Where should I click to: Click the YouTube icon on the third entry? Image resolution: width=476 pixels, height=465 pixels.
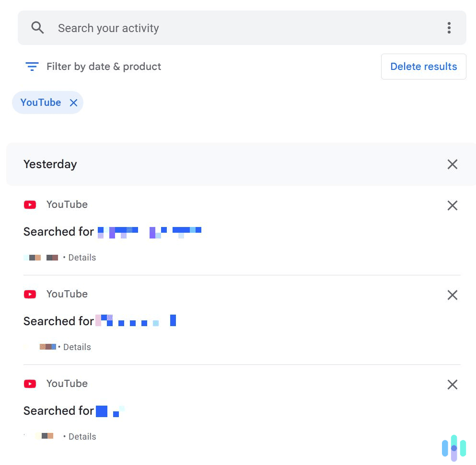click(30, 384)
